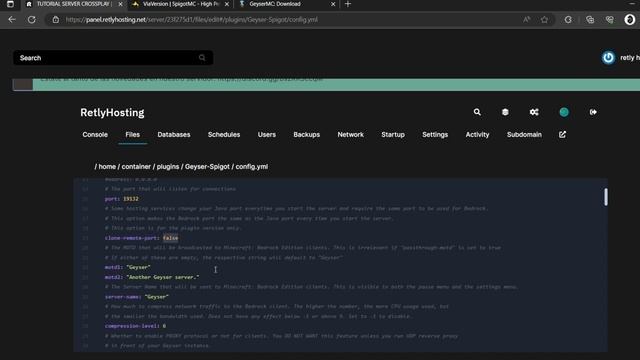Go to Geyser-Spigot folder in breadcrumb
This screenshot has height=360, width=640.
click(207, 167)
